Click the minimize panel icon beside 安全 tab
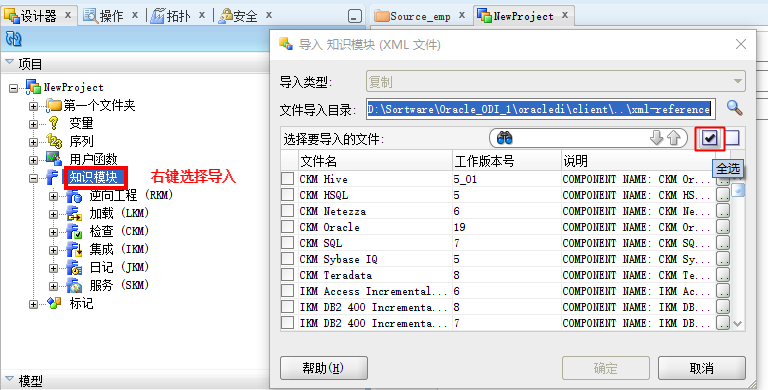Screen dimensions: 768x390 coord(355,17)
